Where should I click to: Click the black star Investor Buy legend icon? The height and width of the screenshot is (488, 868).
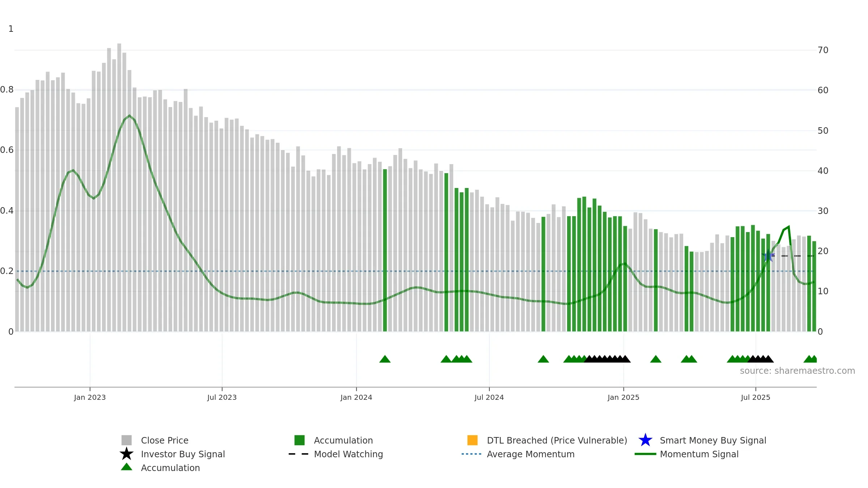click(127, 454)
